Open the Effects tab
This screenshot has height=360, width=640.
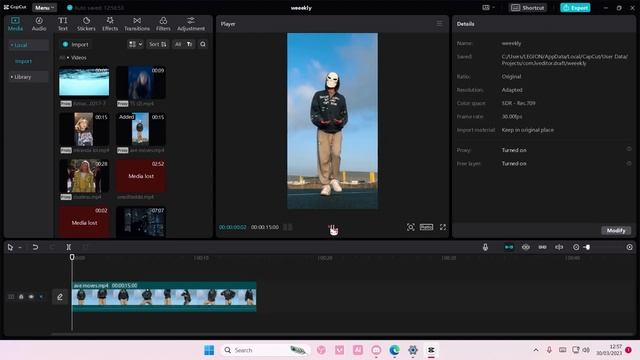pos(110,24)
